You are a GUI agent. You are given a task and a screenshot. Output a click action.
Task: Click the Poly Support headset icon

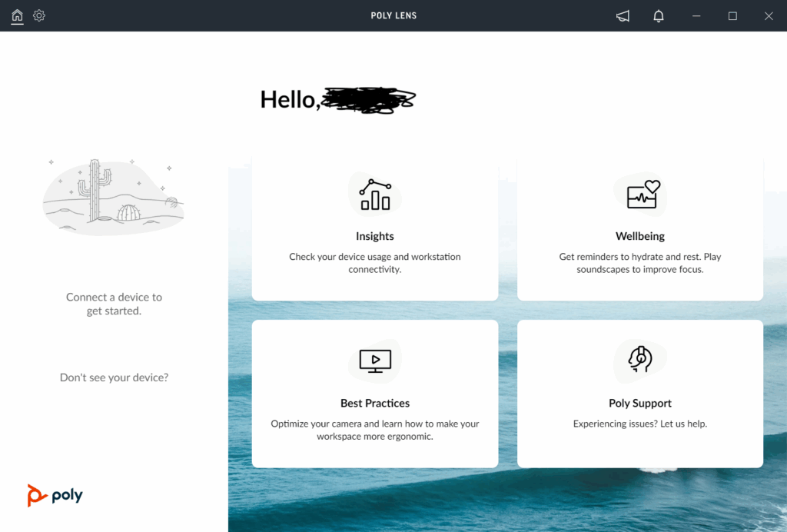point(640,359)
